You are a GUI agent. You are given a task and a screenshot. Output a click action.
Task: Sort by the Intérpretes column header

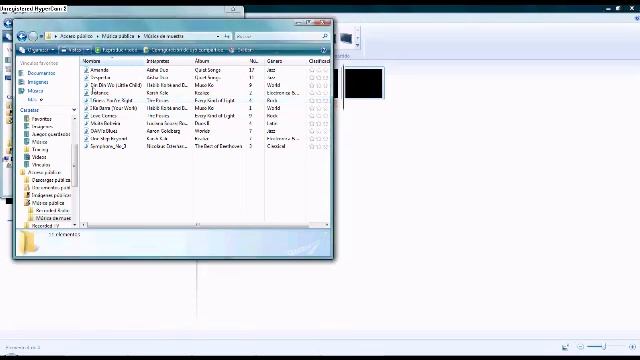click(169, 61)
